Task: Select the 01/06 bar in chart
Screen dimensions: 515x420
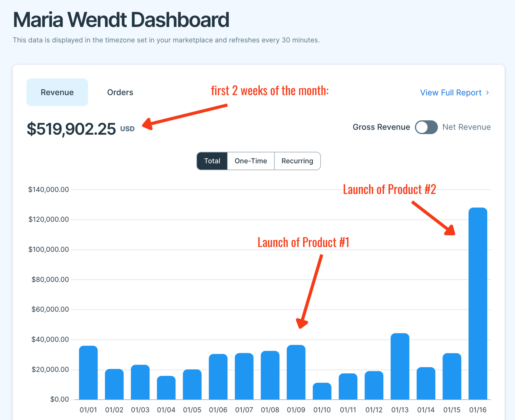Action: point(218,376)
